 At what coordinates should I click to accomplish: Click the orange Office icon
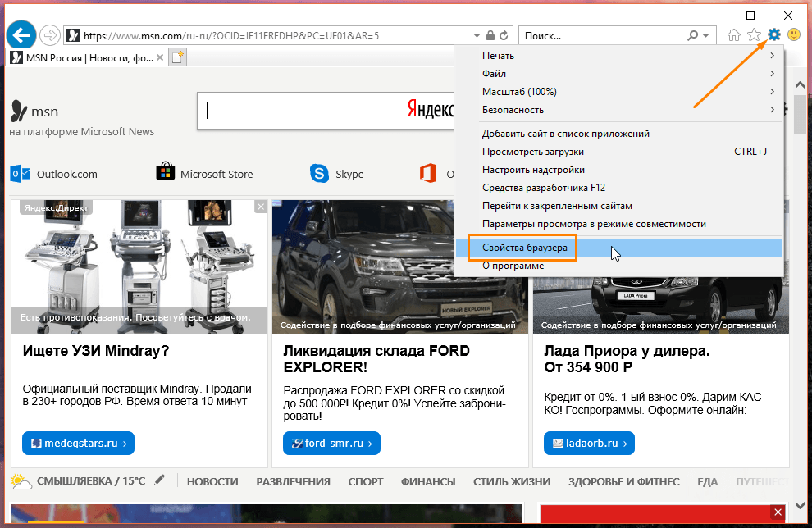[428, 174]
